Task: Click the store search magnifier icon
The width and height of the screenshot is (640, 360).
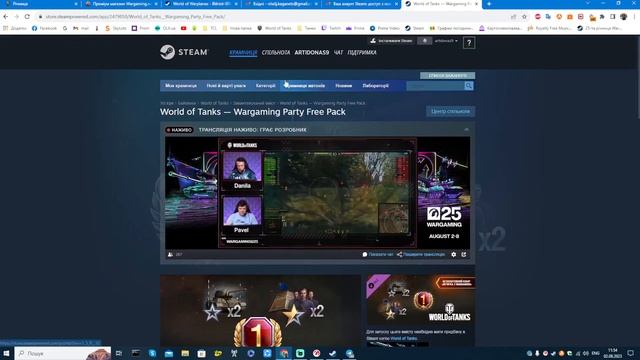Action: click(469, 86)
